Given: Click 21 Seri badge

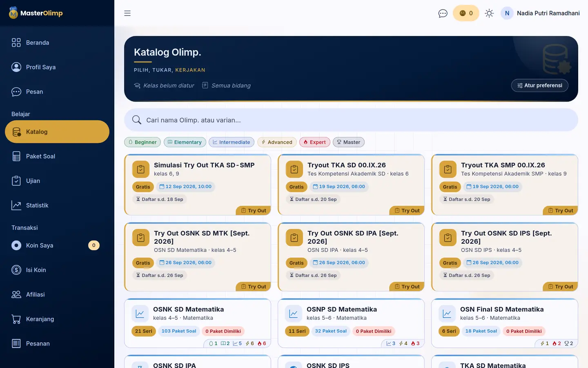Looking at the screenshot, I should (143, 331).
